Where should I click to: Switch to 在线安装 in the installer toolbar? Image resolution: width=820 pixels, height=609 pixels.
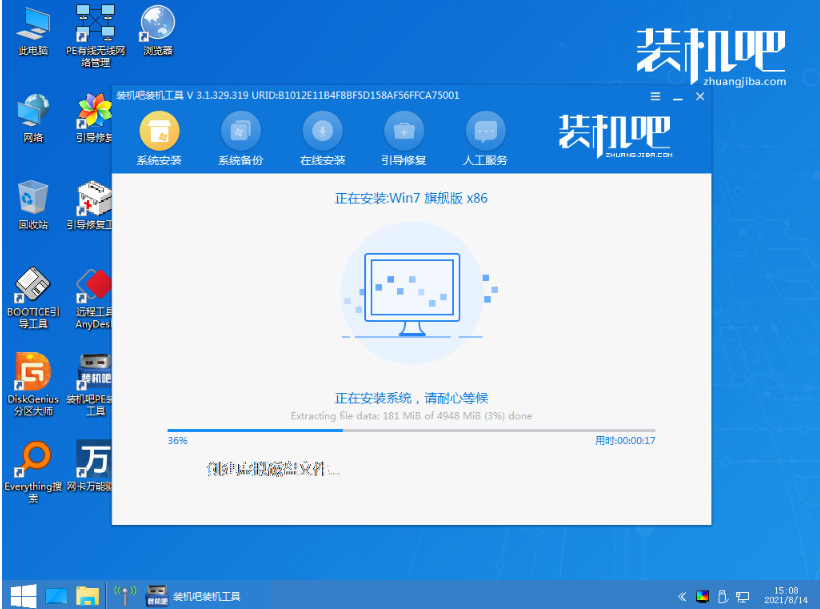click(322, 138)
